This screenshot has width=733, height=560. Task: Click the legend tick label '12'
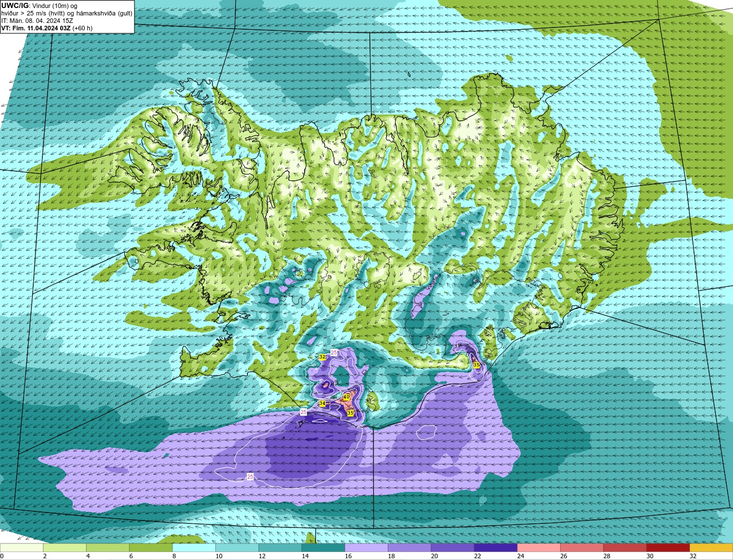[x=262, y=556]
